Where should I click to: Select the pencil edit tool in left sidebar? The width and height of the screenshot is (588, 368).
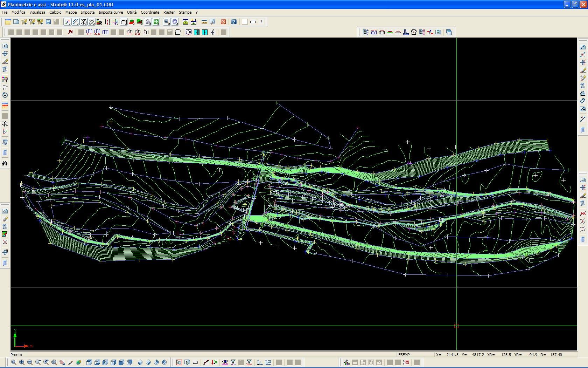5,61
